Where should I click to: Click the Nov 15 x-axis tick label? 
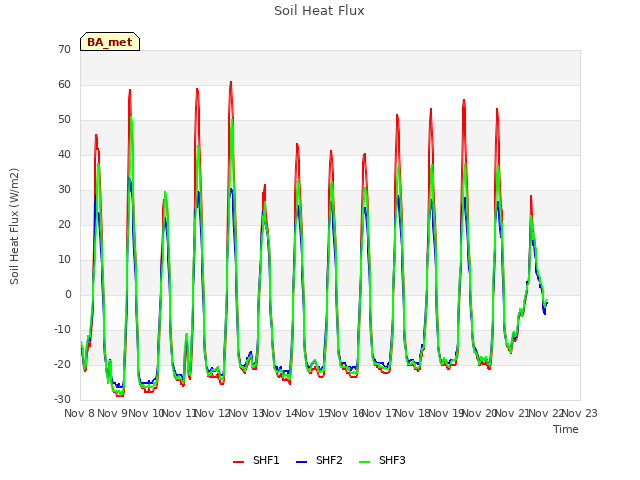(x=313, y=413)
